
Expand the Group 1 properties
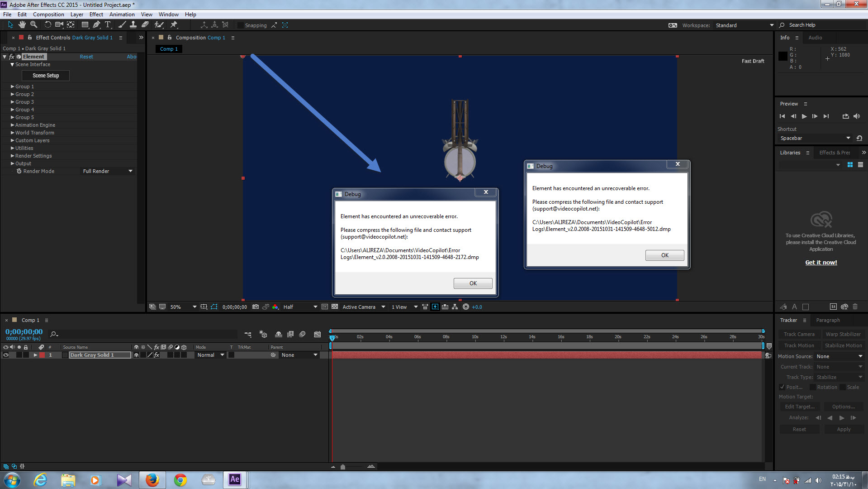tap(13, 86)
